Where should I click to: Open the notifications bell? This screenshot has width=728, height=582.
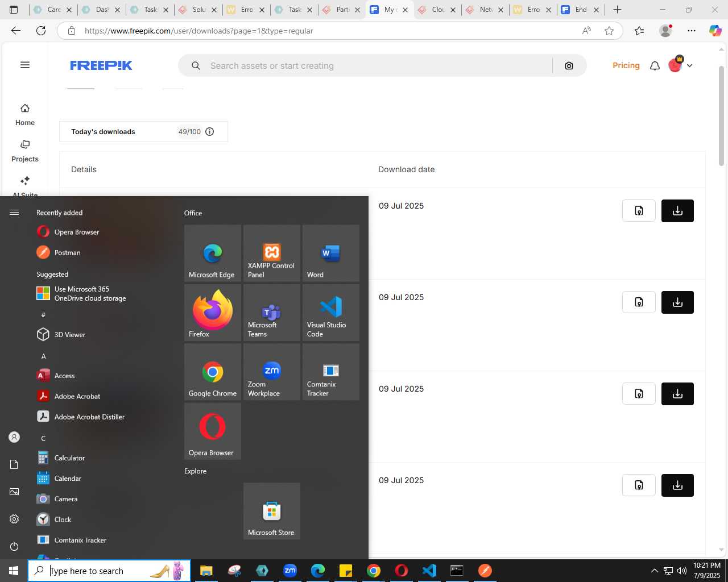click(655, 66)
